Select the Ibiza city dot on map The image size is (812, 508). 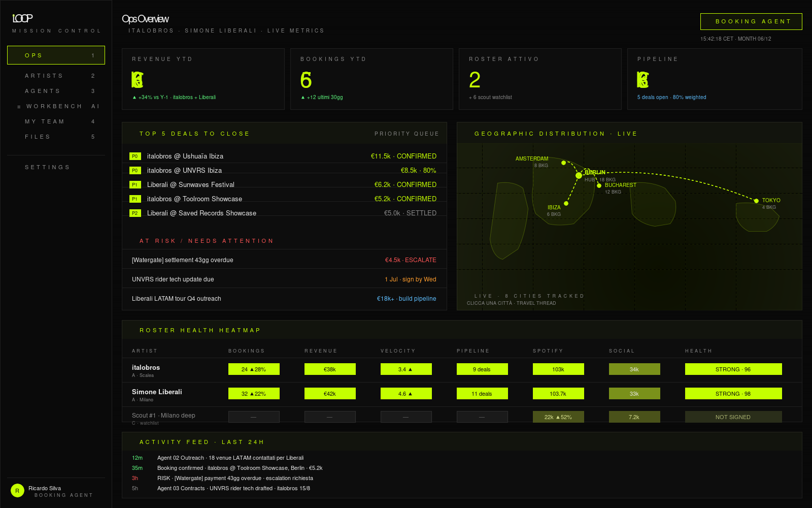tap(566, 203)
